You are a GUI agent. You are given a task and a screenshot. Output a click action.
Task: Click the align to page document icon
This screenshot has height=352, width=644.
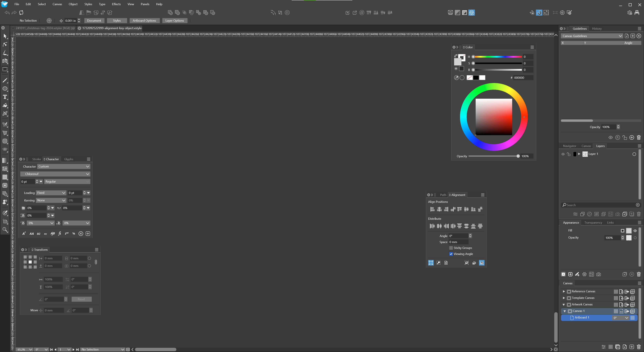446,262
